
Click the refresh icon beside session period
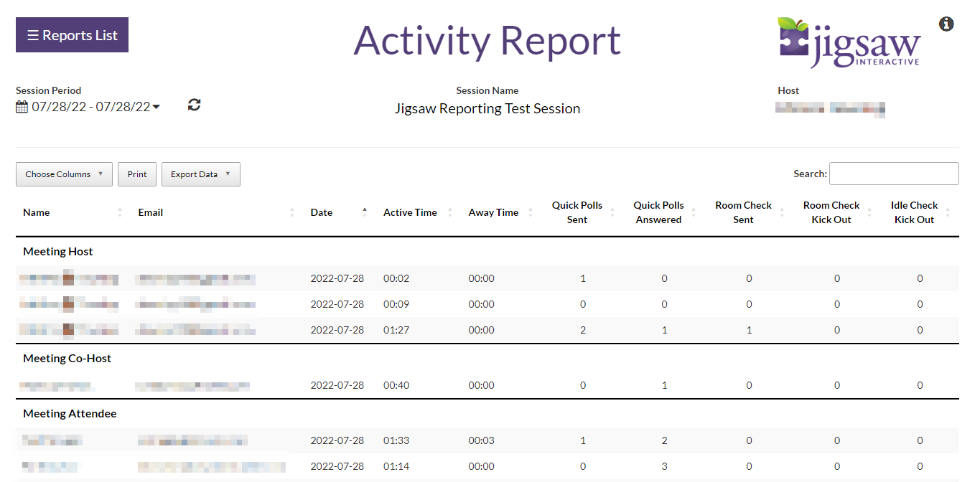194,105
